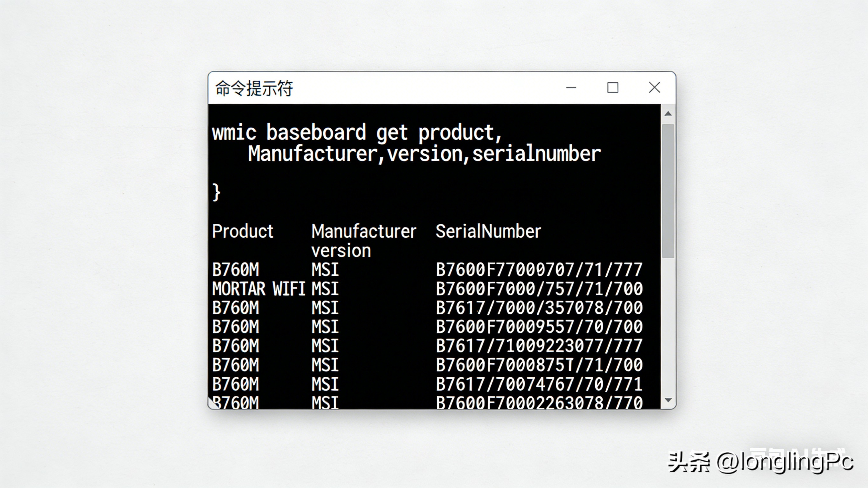Viewport: 868px width, 488px height.
Task: Maximize the command prompt window
Action: click(612, 88)
